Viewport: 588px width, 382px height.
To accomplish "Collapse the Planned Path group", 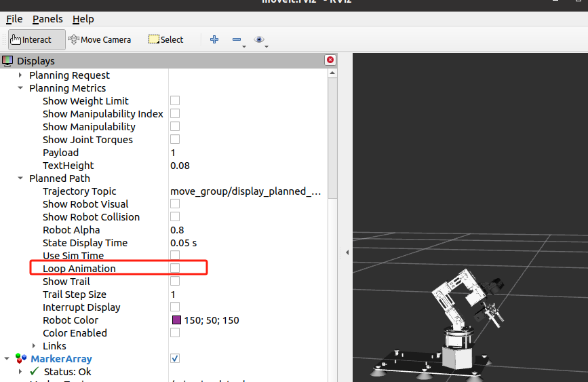I will [x=20, y=178].
